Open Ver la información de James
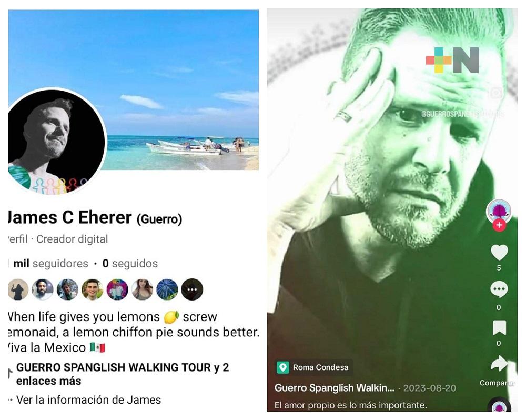Screen dimensions: 526x420 [88, 400]
